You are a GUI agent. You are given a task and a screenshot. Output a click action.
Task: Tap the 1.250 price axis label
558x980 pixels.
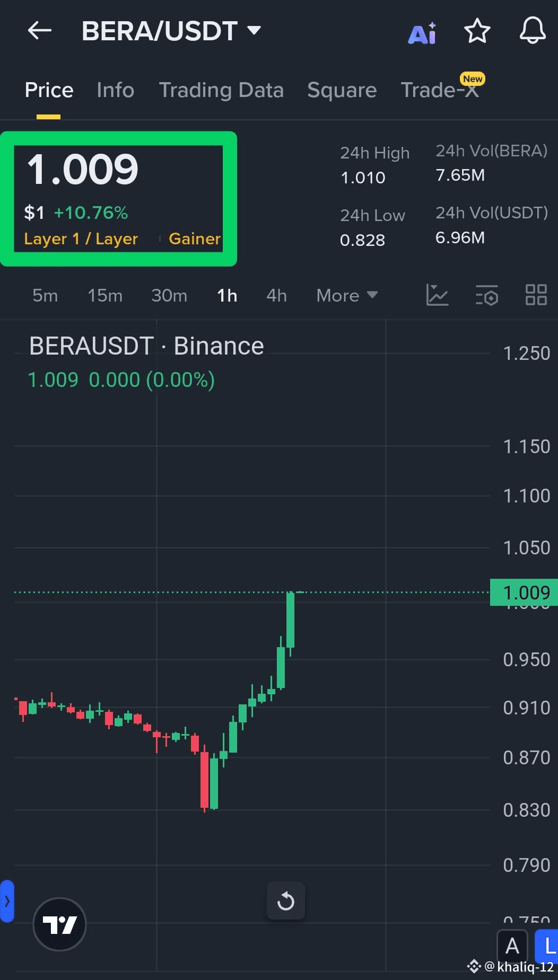[x=526, y=354]
